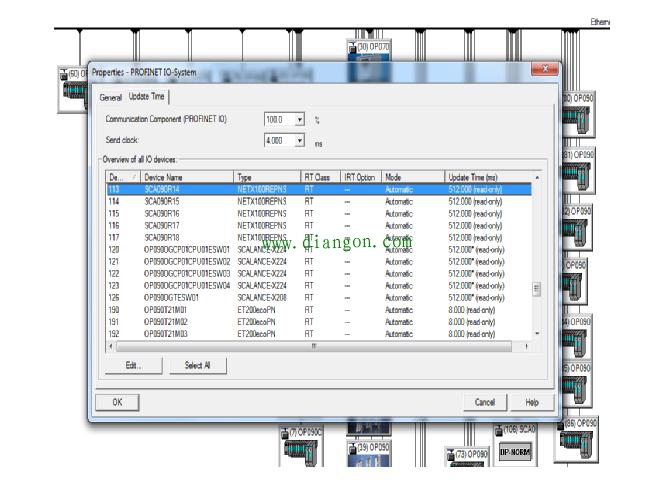Switch to the General tab
This screenshot has width=672, height=484.
(x=110, y=97)
